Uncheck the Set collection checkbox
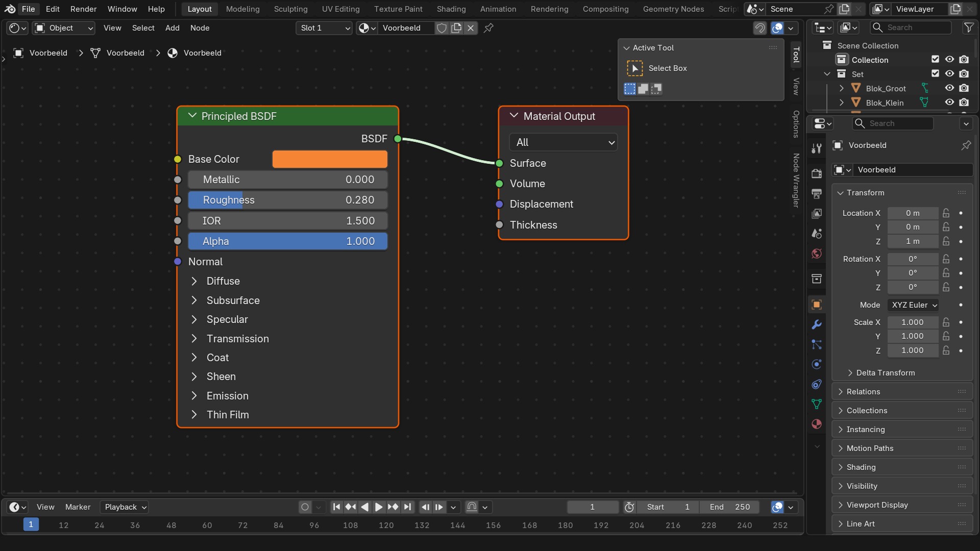 935,74
